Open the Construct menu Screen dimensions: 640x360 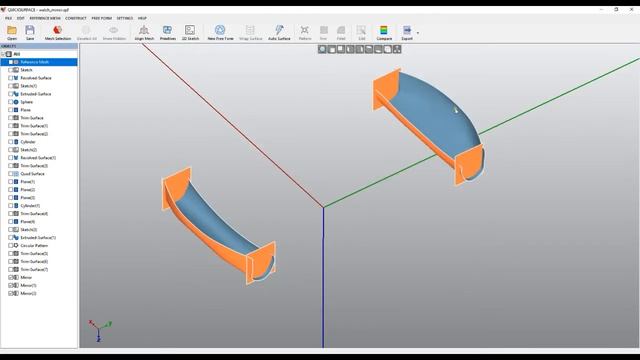[76, 18]
